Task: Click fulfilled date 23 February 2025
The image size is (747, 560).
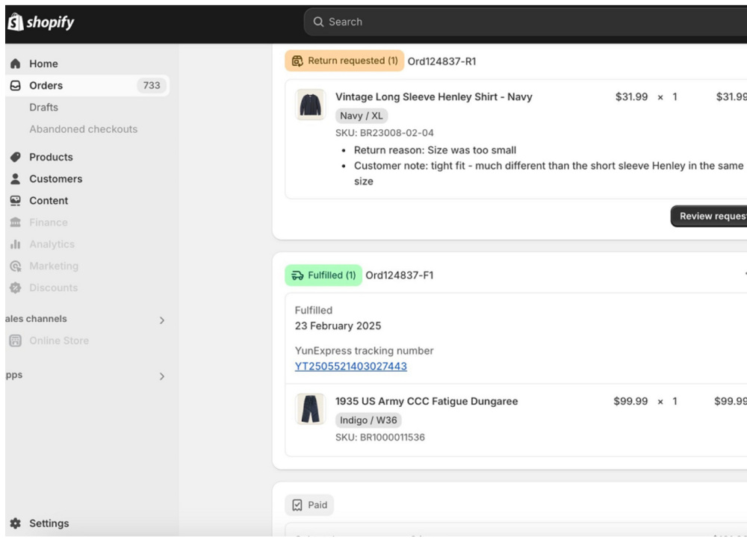Action: coord(338,326)
